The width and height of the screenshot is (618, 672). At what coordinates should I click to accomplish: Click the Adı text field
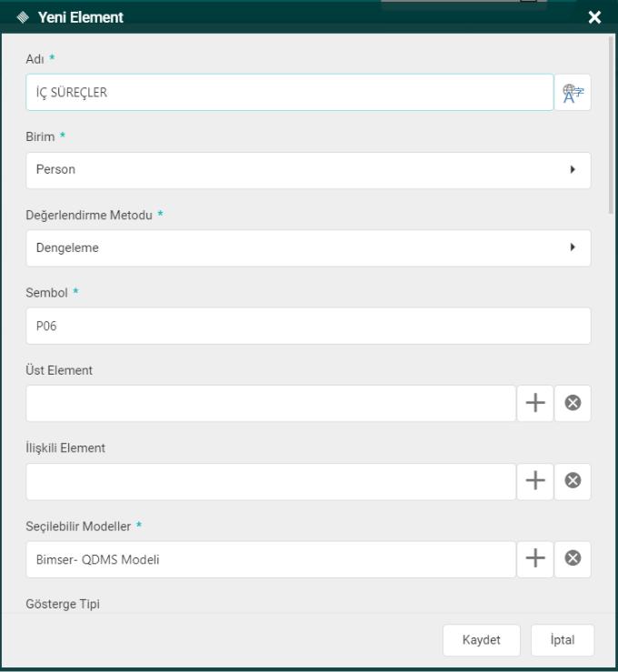coord(289,92)
